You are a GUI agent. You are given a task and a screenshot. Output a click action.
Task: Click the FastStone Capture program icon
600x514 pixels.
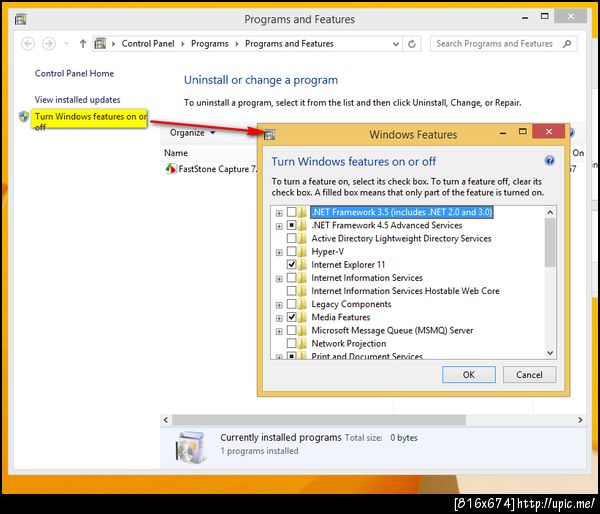pos(171,169)
